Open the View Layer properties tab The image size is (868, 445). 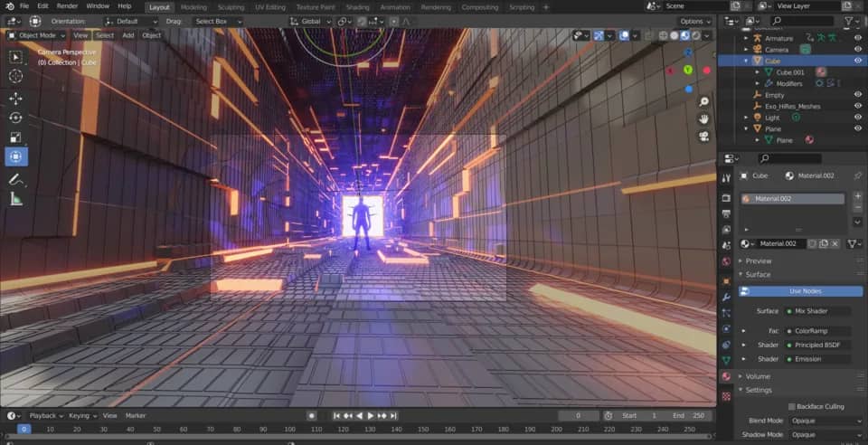click(726, 230)
